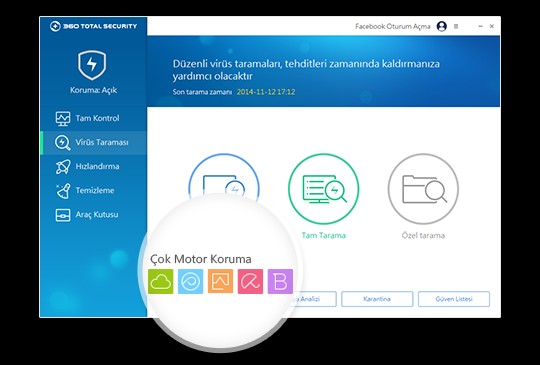Viewport: 540px width, 365px height.
Task: Click the Koruma: Açık shield icon
Action: point(92,65)
